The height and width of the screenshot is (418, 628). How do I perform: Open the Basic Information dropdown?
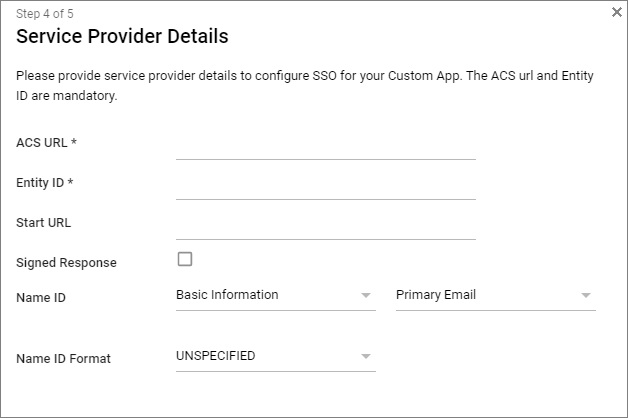tap(275, 295)
